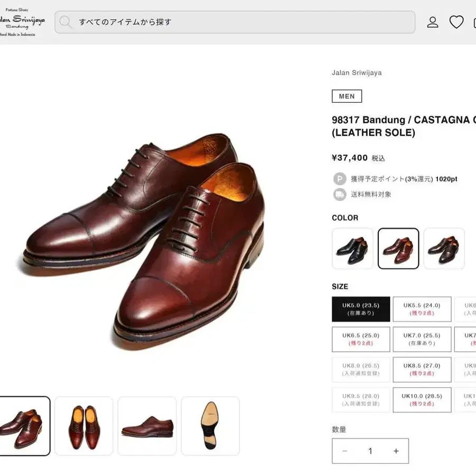The height and width of the screenshot is (476, 476).
Task: Select the black shoe color option
Action: coord(352,249)
